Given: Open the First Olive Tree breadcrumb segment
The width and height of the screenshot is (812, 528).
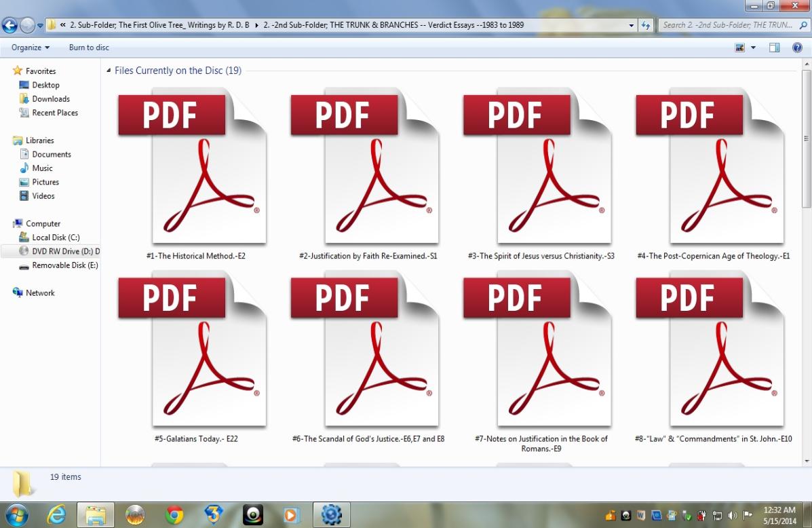Looking at the screenshot, I should point(159,25).
